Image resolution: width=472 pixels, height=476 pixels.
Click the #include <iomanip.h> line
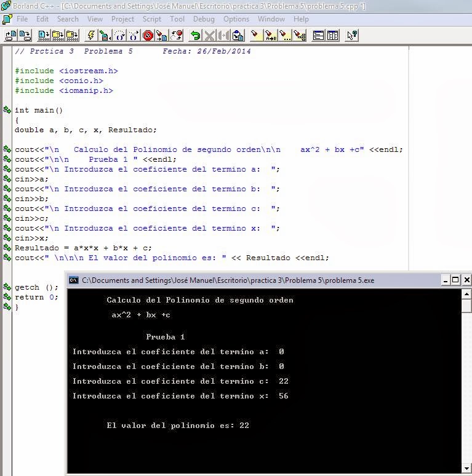pyautogui.click(x=64, y=90)
